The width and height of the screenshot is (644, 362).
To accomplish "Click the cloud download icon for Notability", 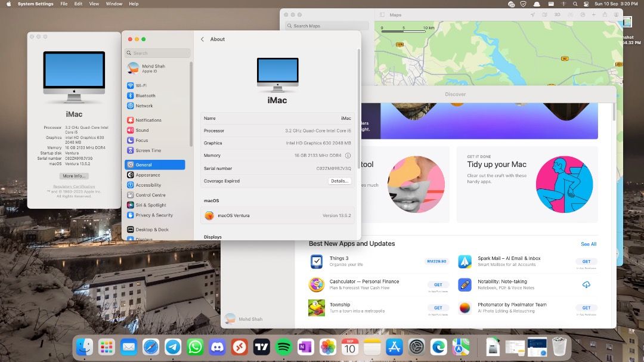I will click(586, 284).
